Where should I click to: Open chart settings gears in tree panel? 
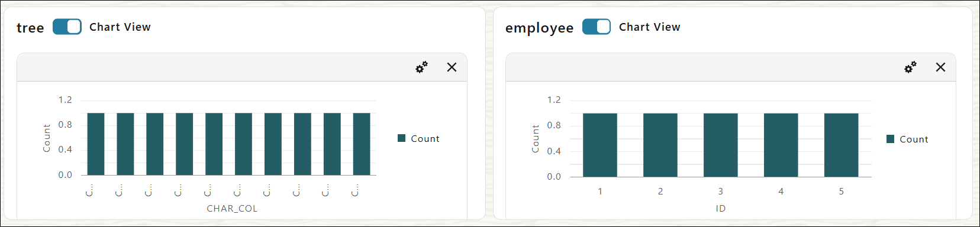click(421, 67)
